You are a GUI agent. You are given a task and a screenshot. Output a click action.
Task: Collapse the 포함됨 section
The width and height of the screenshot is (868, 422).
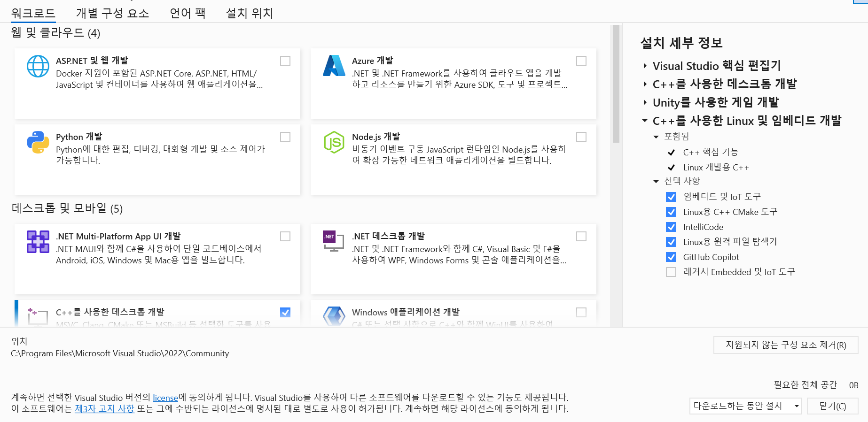(x=657, y=137)
